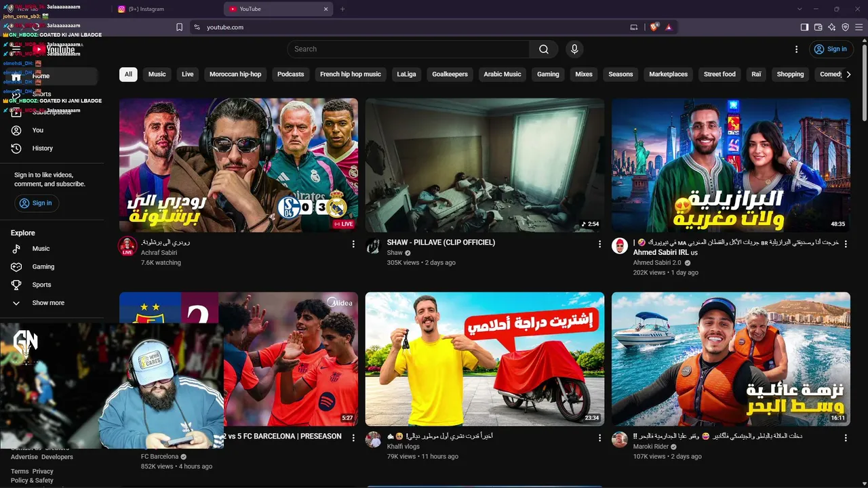Open Shaw channel avatar
The height and width of the screenshot is (488, 868).
click(373, 246)
